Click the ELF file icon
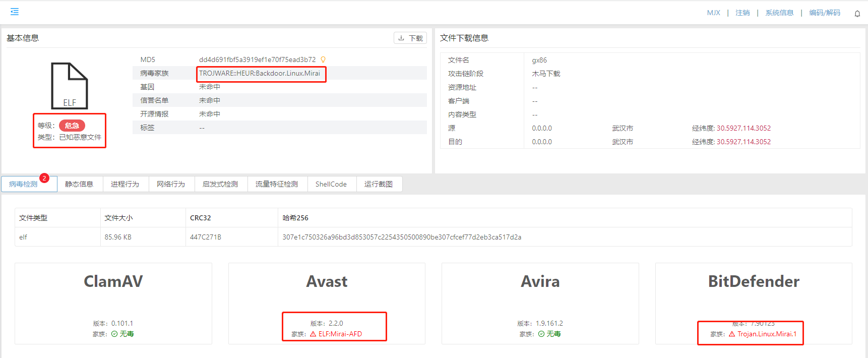Image resolution: width=868 pixels, height=358 pixels. tap(70, 86)
